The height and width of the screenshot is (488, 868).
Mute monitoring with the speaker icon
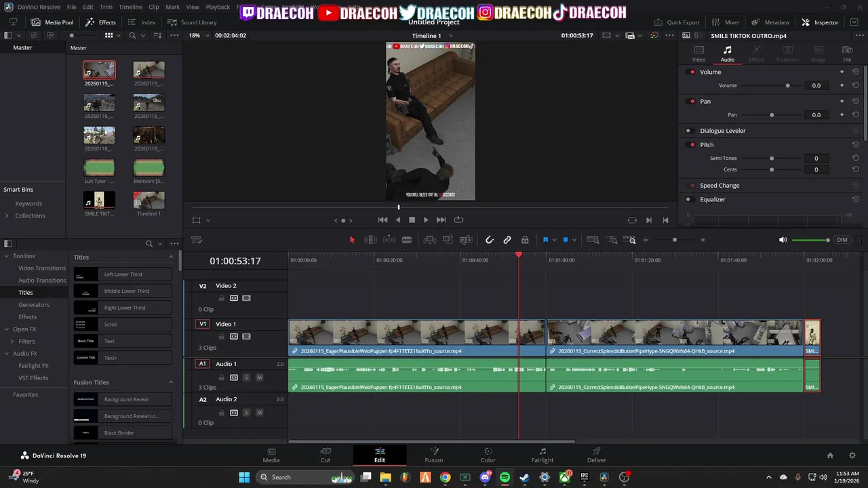click(x=783, y=240)
